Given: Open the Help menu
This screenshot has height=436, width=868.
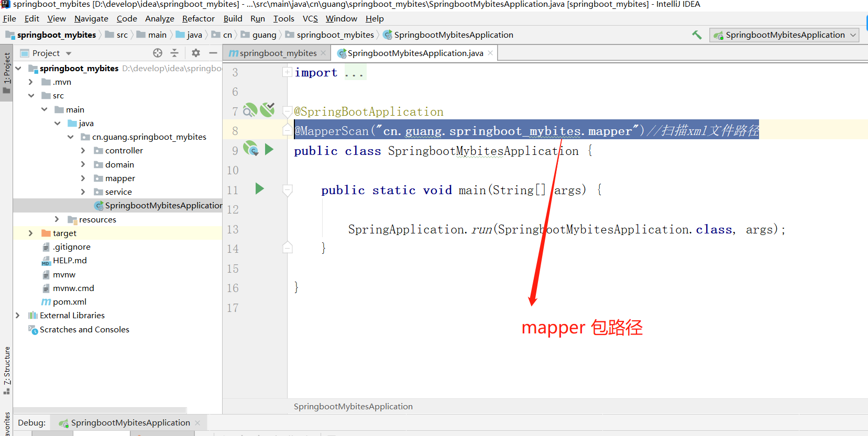Looking at the screenshot, I should coord(375,18).
